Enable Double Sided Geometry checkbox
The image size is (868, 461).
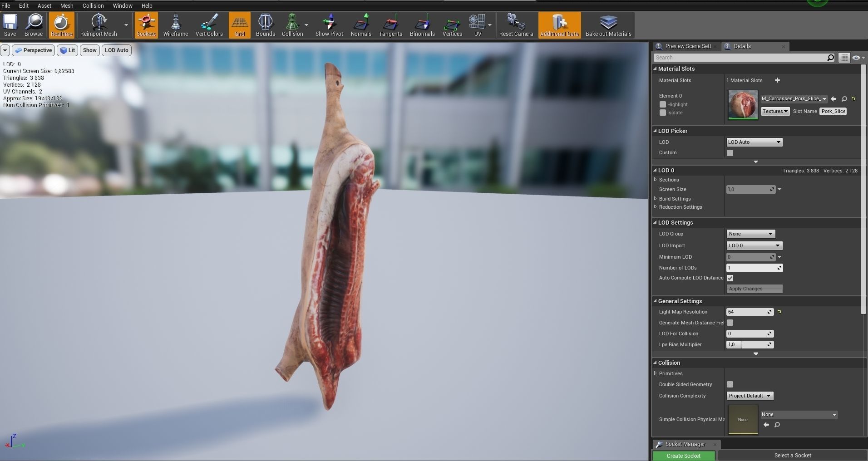pyautogui.click(x=730, y=384)
